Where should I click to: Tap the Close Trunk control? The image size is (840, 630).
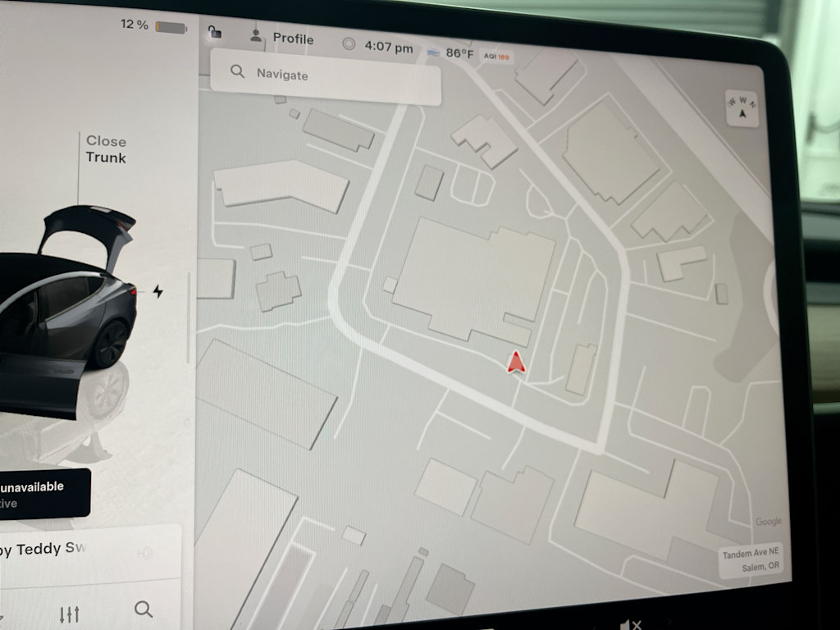[106, 149]
